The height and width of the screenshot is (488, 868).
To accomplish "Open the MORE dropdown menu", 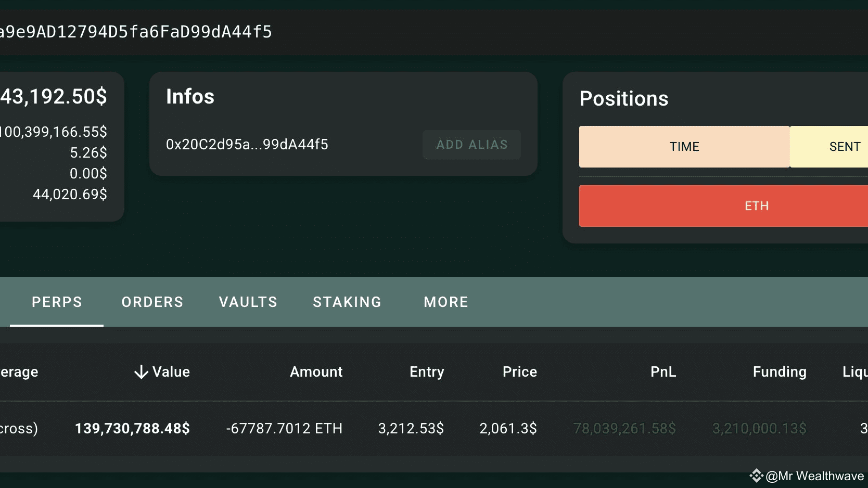I will 445,302.
